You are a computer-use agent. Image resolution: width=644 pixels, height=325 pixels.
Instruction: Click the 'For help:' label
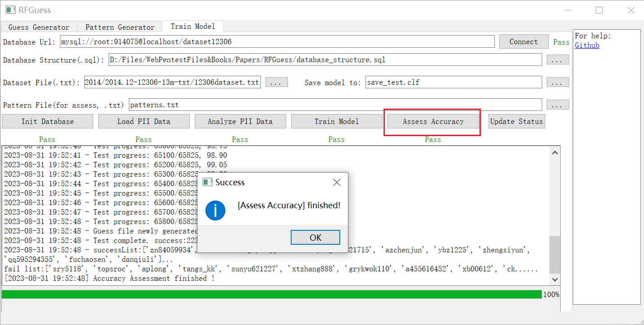pyautogui.click(x=593, y=36)
